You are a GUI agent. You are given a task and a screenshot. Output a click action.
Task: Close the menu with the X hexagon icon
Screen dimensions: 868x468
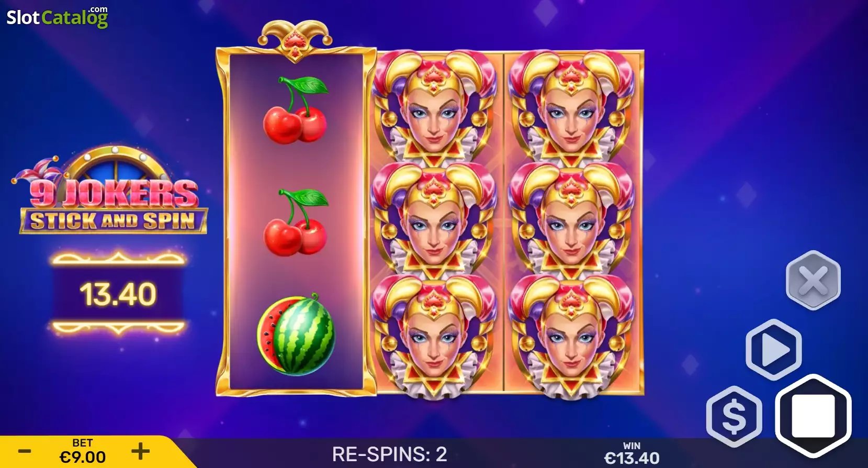coord(813,281)
